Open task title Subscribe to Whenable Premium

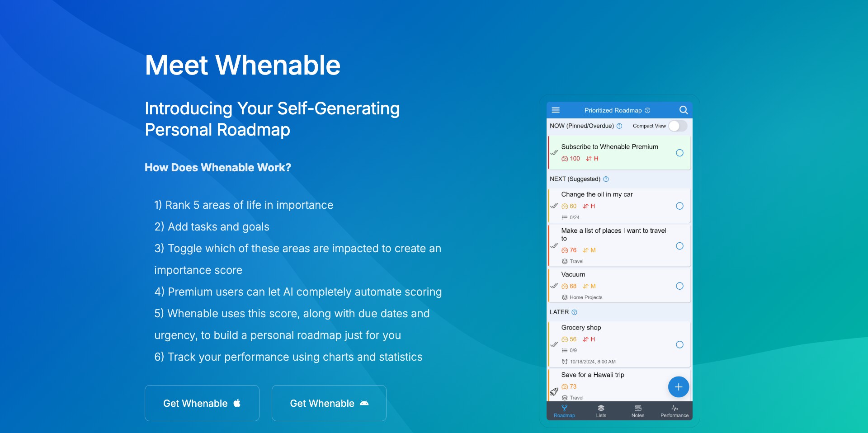(x=609, y=147)
